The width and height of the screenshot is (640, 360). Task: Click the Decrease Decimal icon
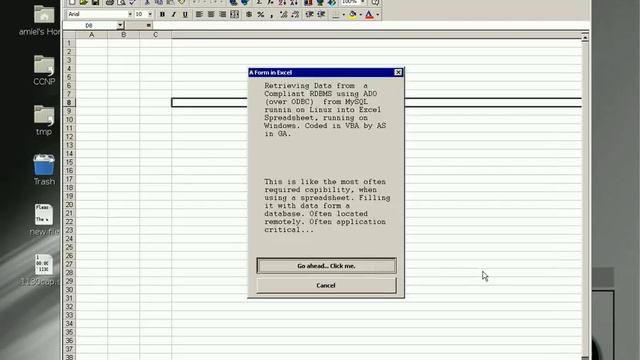tap(295, 15)
